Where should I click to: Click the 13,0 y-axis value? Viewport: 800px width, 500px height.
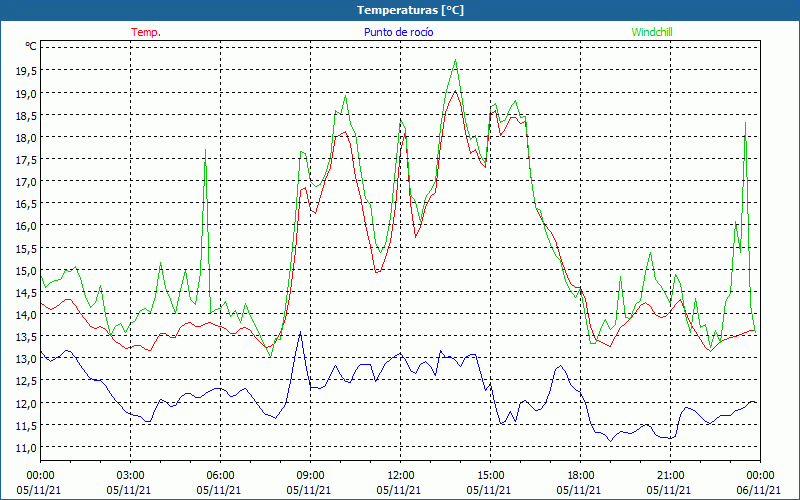tap(27, 359)
